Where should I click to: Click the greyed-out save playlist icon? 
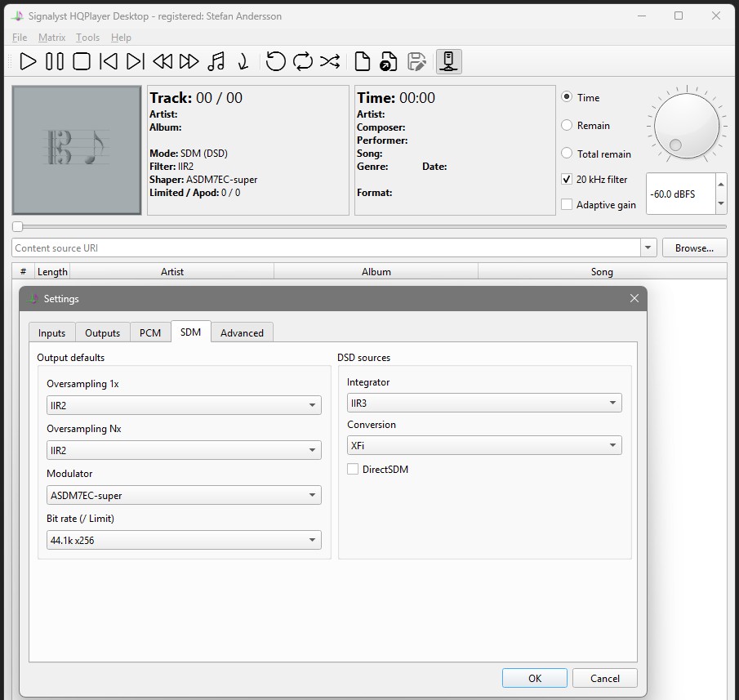click(416, 61)
